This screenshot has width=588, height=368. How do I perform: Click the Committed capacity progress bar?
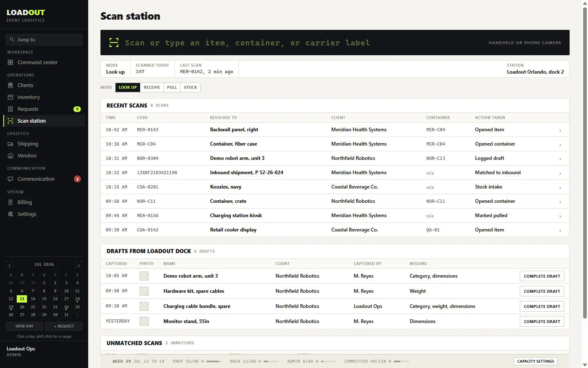401,361
